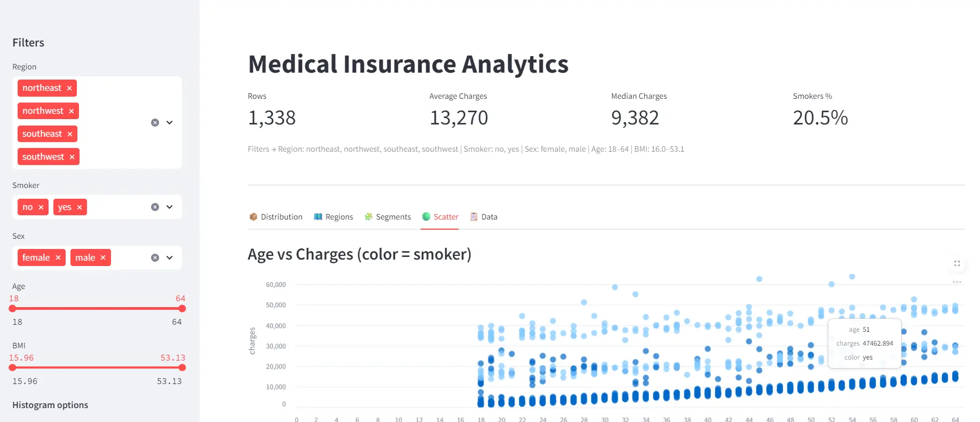Remove the female chip from Sex filter

(x=59, y=257)
